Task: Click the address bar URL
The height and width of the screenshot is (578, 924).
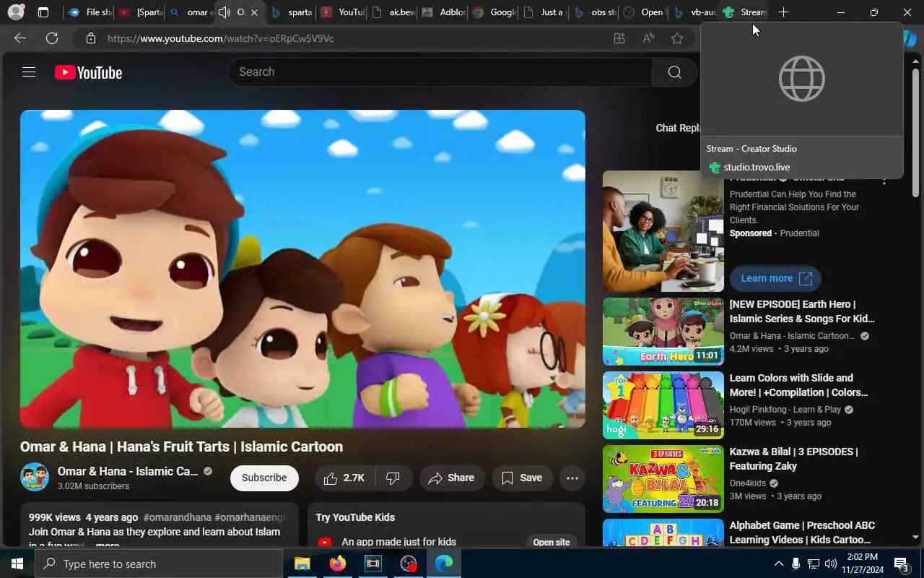Action: click(x=221, y=38)
